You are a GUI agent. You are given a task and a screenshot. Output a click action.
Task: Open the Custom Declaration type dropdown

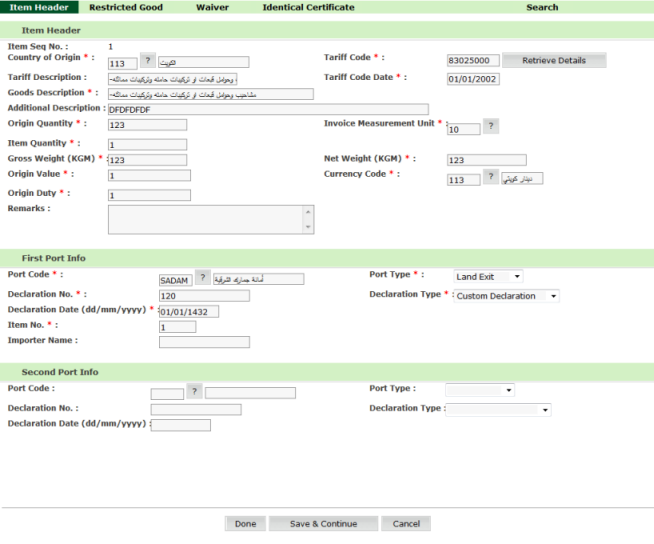[x=507, y=296]
